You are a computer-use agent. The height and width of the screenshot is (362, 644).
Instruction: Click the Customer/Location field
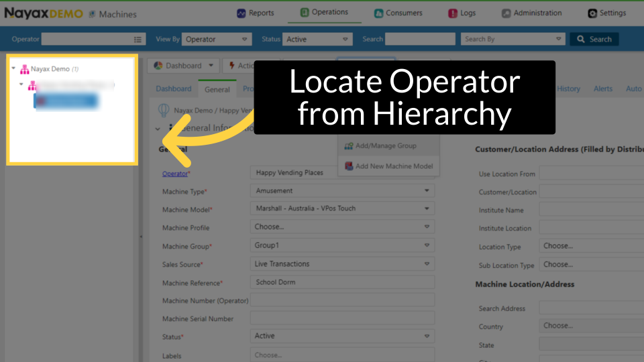point(592,192)
